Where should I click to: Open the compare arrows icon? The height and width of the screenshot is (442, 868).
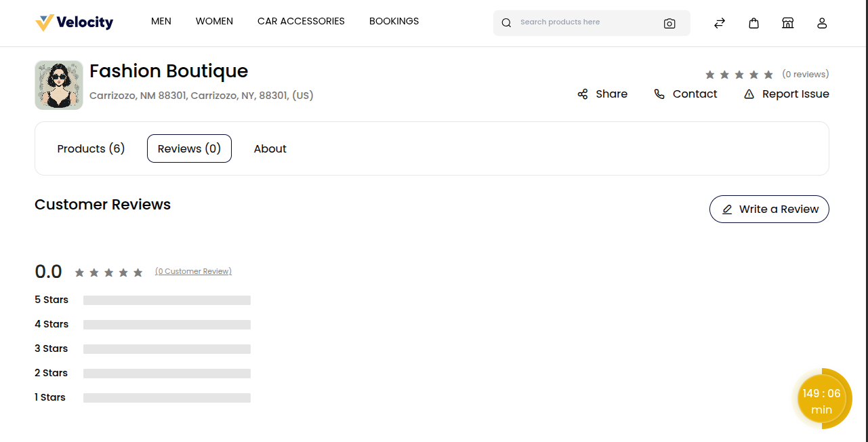(720, 23)
